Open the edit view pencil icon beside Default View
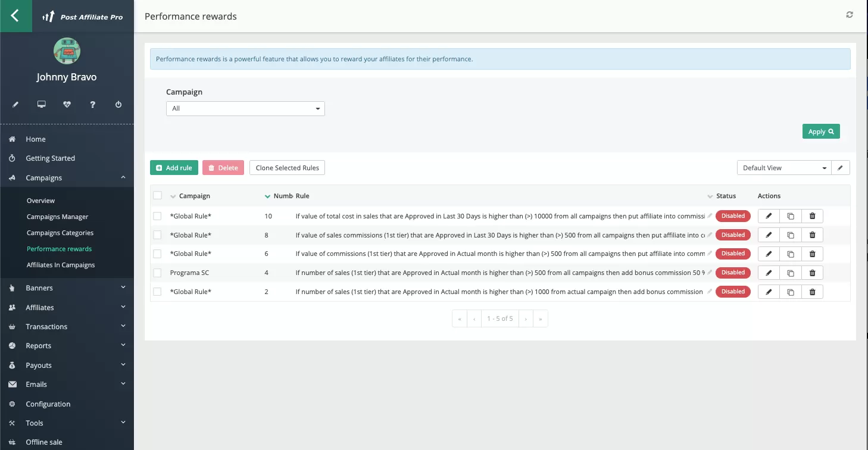Viewport: 868px width, 450px height. (841, 167)
